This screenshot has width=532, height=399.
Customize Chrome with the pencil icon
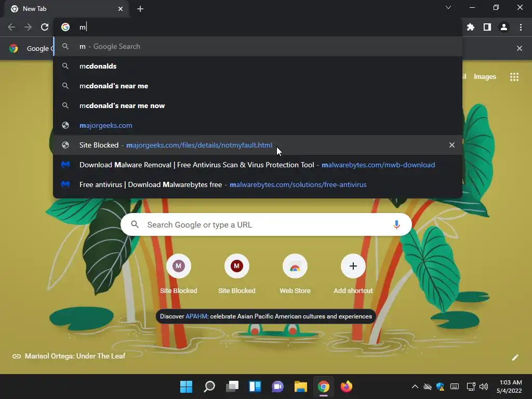click(x=515, y=357)
